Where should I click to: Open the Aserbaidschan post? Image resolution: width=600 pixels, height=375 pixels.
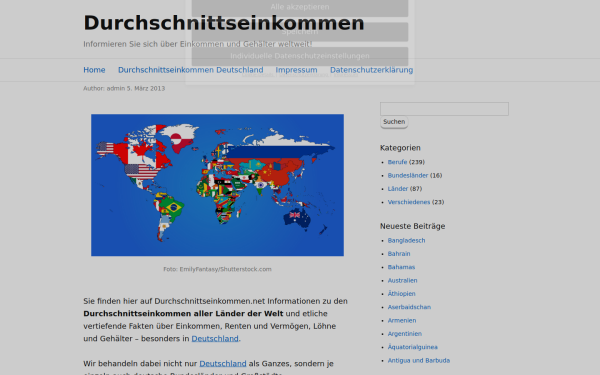[409, 307]
